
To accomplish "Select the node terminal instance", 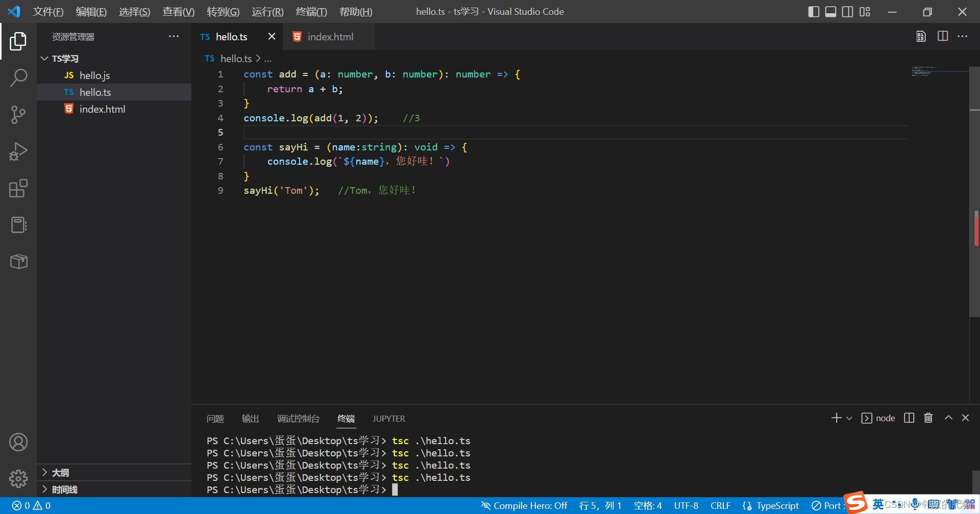I will coord(878,418).
